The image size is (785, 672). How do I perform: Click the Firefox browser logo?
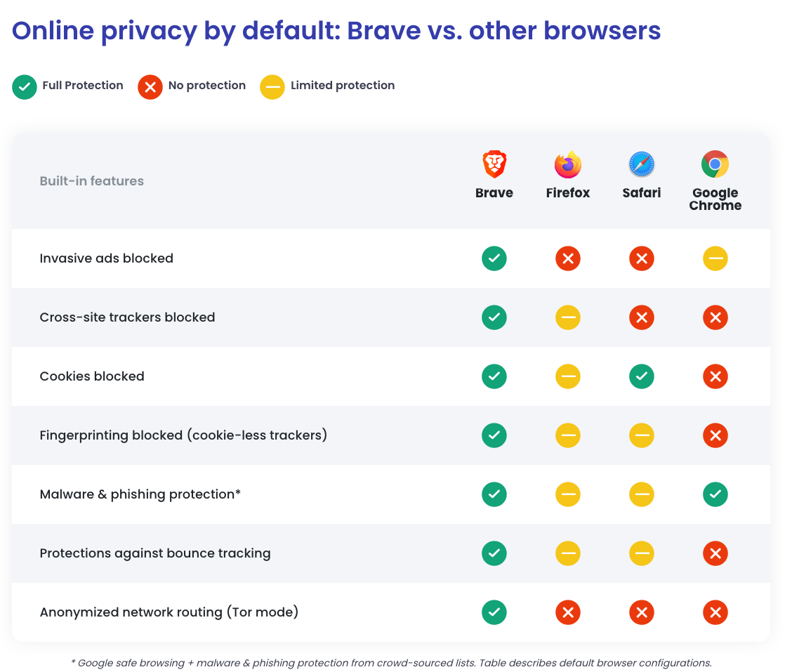click(568, 164)
